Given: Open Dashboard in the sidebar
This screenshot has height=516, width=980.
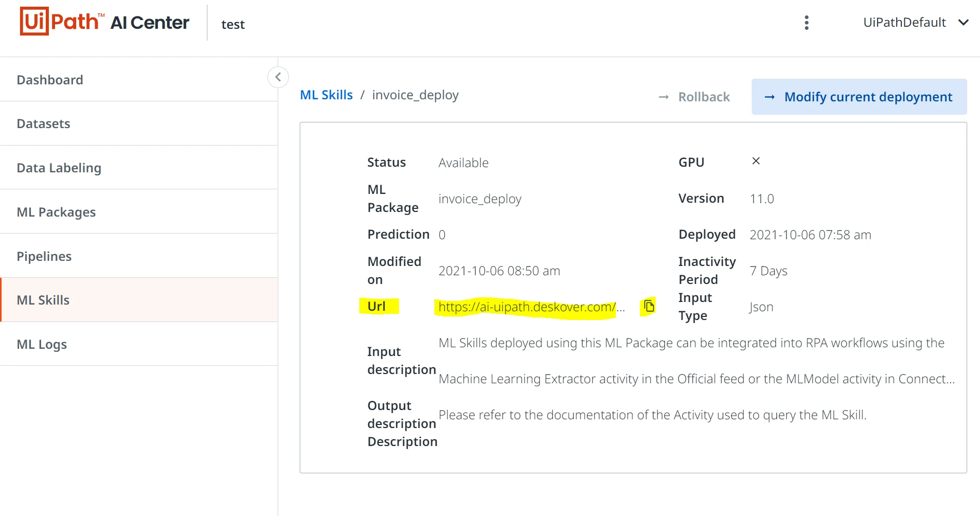Looking at the screenshot, I should pos(139,80).
